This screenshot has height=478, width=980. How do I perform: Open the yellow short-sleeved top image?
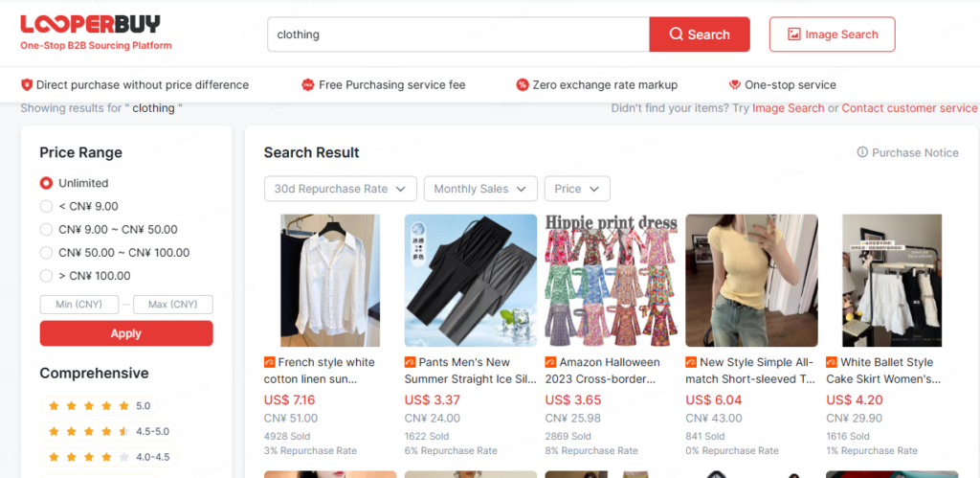pos(752,281)
